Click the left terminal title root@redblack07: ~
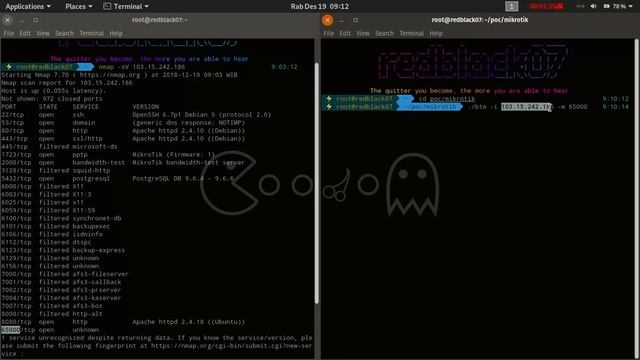The width and height of the screenshot is (640, 360). click(x=160, y=20)
